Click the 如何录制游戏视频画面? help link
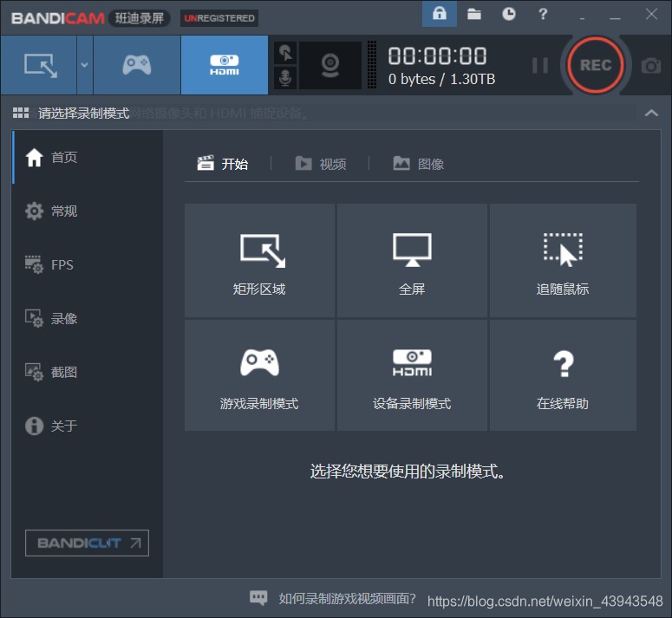 pyautogui.click(x=347, y=598)
